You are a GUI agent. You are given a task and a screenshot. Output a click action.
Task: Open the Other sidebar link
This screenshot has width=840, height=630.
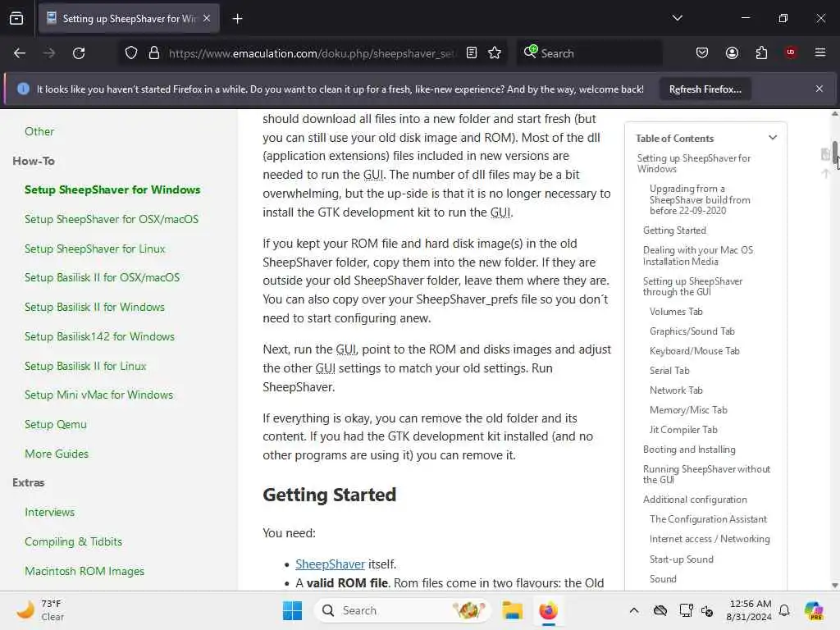(x=39, y=131)
